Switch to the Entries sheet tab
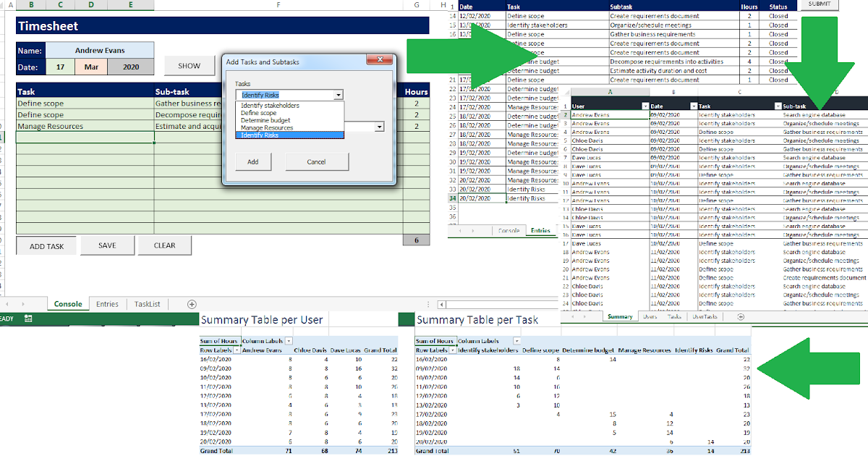The height and width of the screenshot is (456, 868). click(x=107, y=303)
